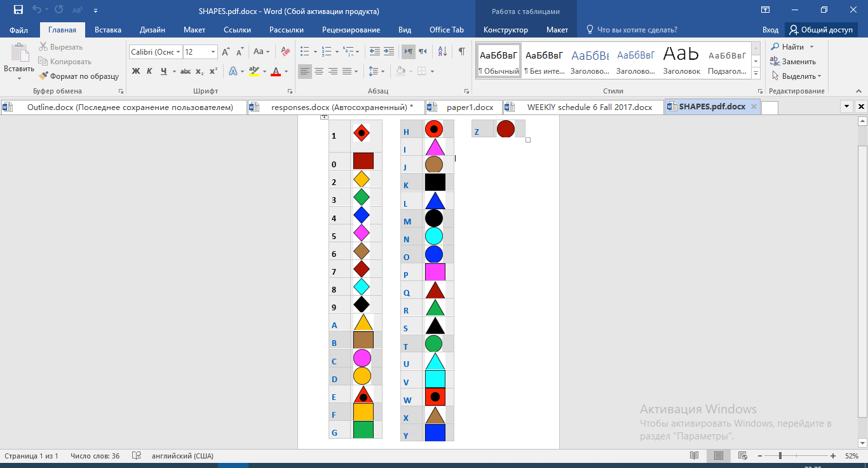
Task: Toggle align left paragraph button
Action: click(x=305, y=71)
